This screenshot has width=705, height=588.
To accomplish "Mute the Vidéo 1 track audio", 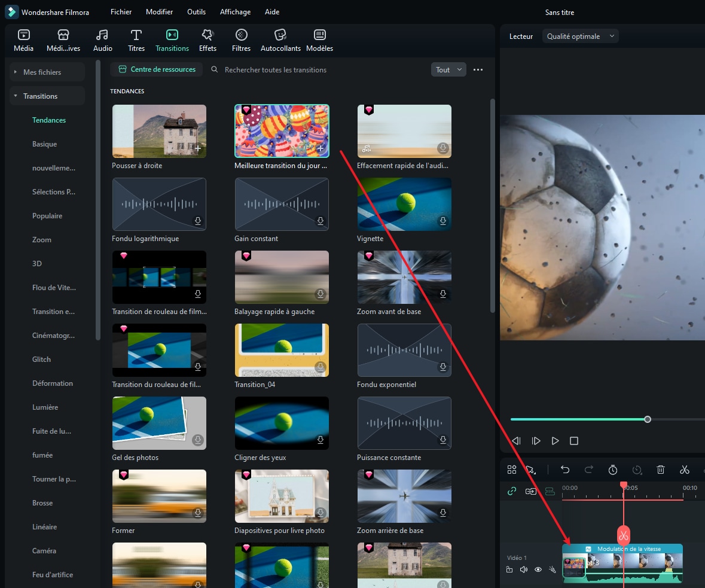I will click(x=524, y=569).
